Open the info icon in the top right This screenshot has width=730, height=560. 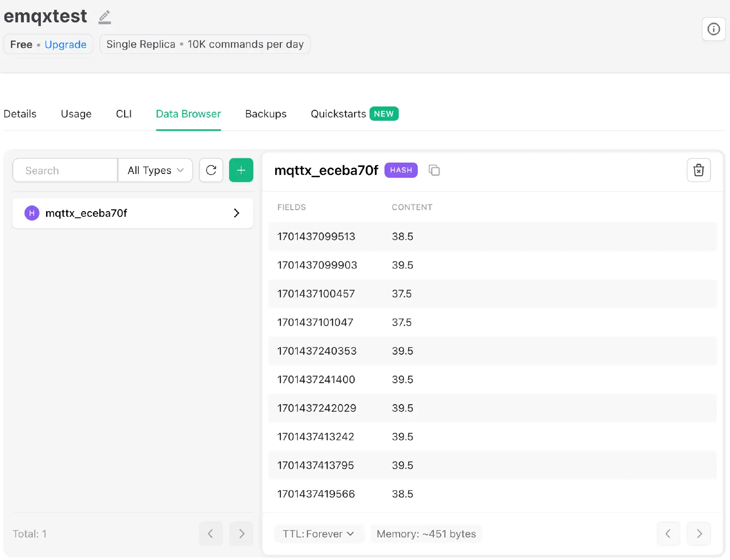[x=713, y=29]
